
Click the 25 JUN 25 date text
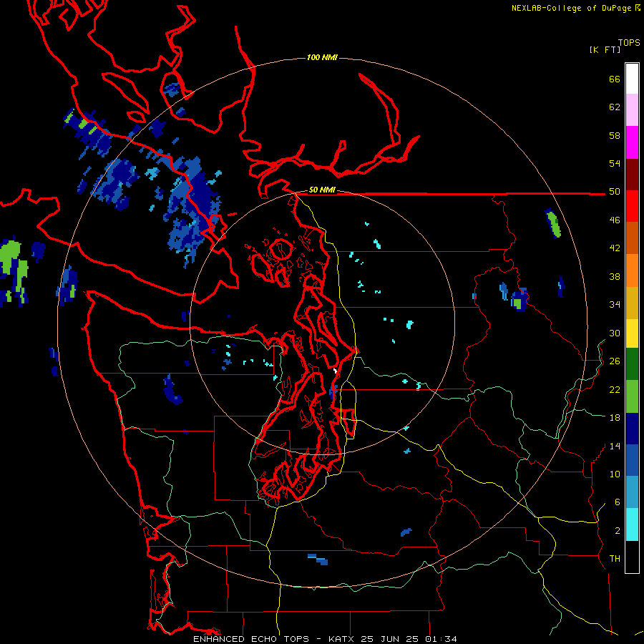389,639
